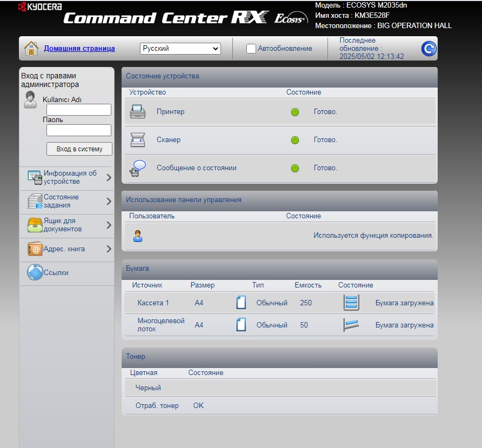Open the Русский language dropdown
This screenshot has height=448, width=482.
pyautogui.click(x=180, y=49)
